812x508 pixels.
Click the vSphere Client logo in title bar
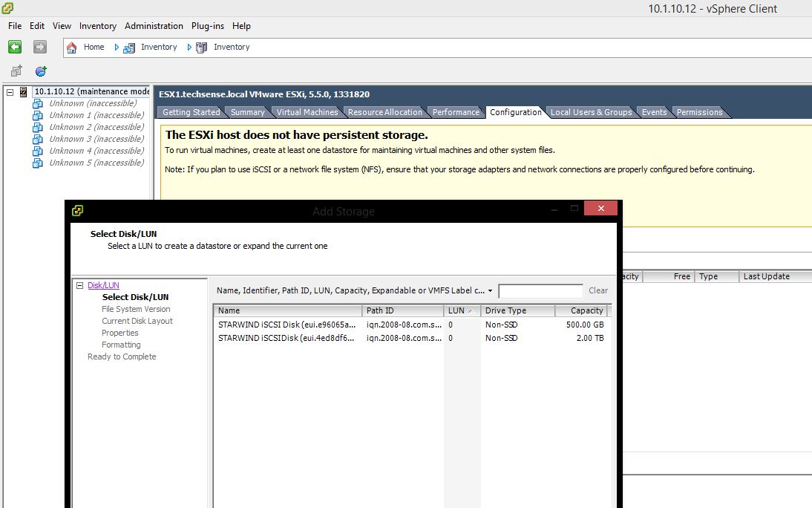point(7,8)
